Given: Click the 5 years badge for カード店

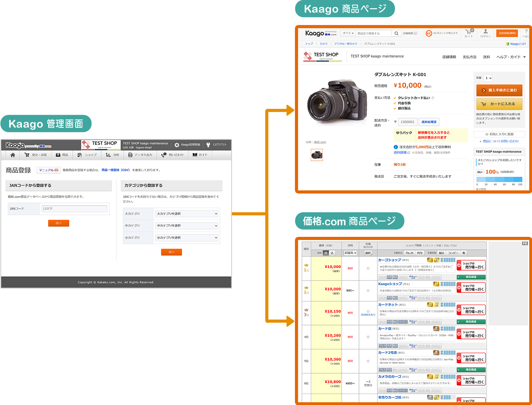Looking at the screenshot, I should [x=436, y=329].
